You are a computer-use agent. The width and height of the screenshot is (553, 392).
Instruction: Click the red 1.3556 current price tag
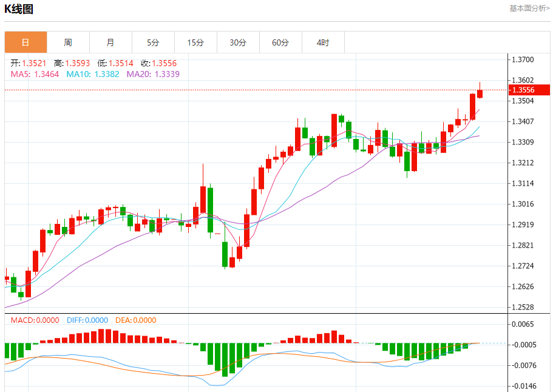click(x=529, y=90)
